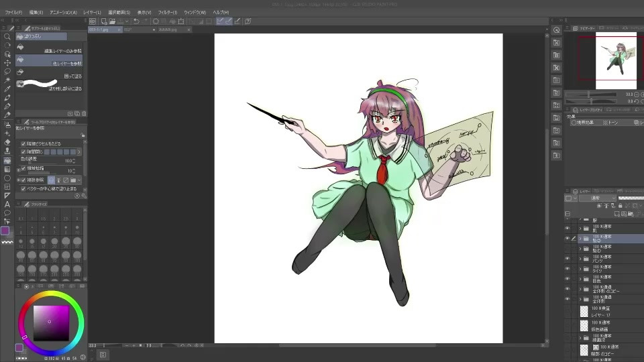Select the 塗り残し部分に塗る sub tool
Image resolution: width=644 pixels, height=362 pixels.
pos(49,85)
